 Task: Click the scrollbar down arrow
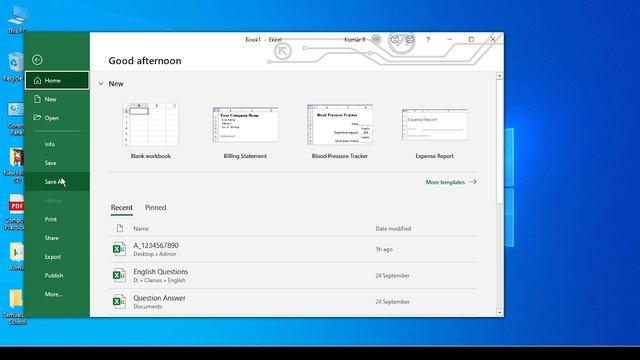[x=500, y=312]
